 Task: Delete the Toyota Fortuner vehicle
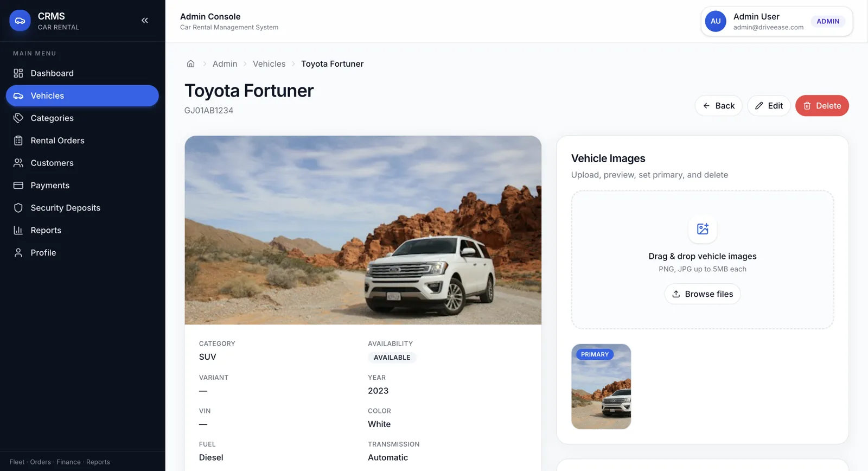pos(822,106)
